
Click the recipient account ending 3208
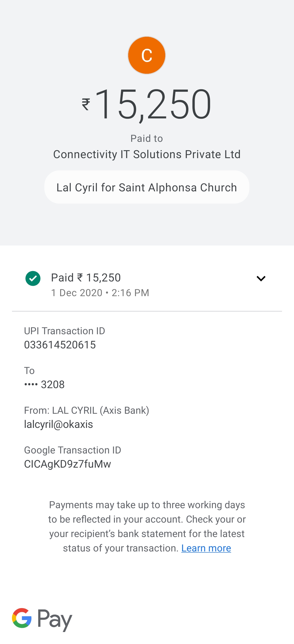coord(44,385)
